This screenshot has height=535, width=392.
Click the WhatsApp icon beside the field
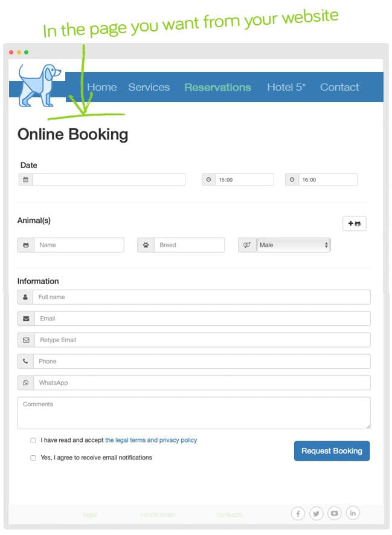click(x=25, y=383)
